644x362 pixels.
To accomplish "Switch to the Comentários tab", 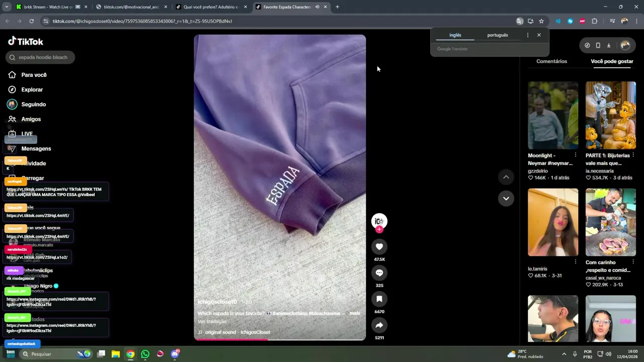I will [551, 61].
